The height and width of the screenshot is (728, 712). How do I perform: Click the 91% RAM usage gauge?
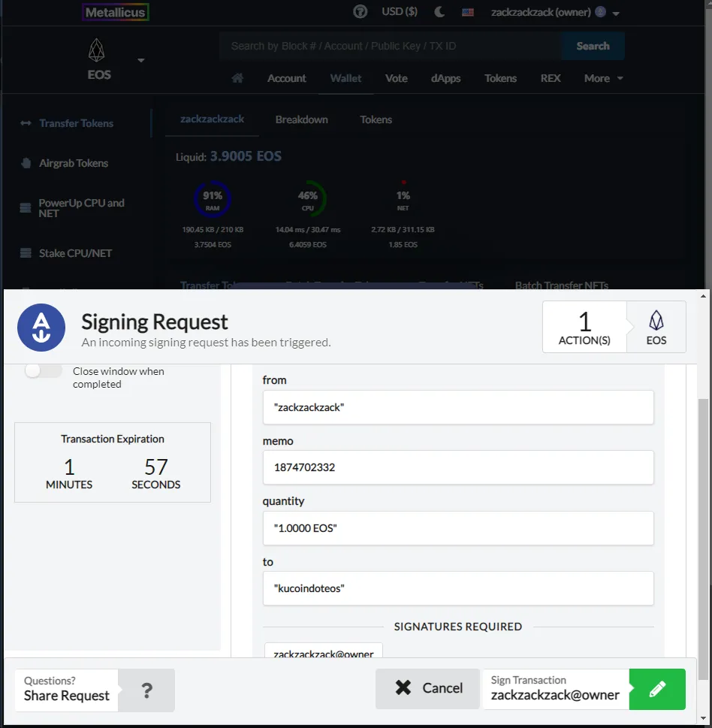pos(213,199)
